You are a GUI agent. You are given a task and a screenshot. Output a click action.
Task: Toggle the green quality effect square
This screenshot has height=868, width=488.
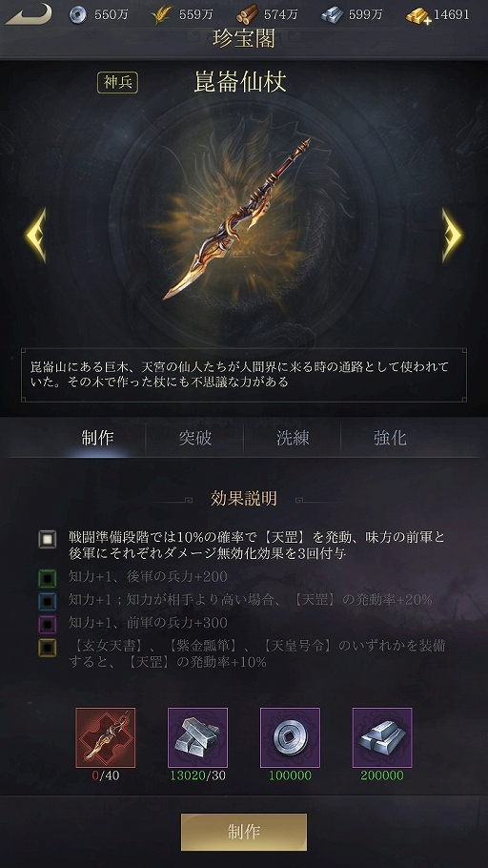point(48,578)
